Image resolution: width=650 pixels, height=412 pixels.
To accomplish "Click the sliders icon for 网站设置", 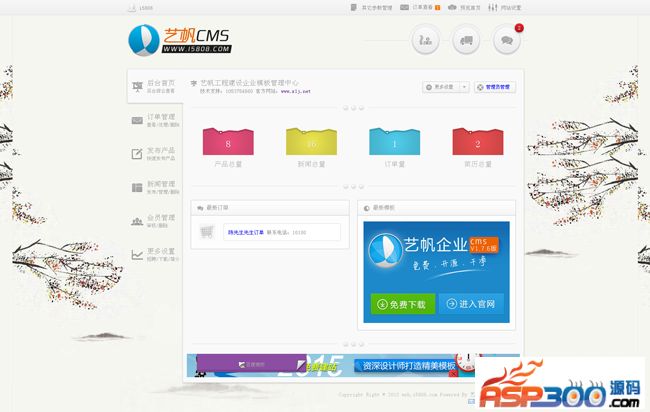I will click(x=492, y=7).
